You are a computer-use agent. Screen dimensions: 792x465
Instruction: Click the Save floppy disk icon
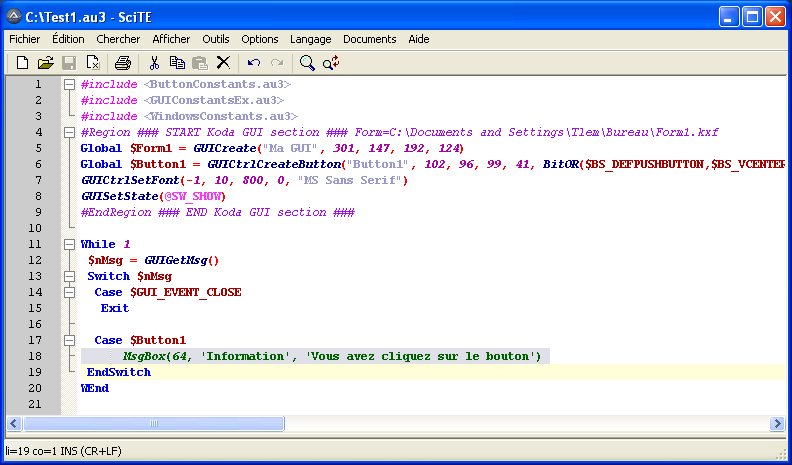coord(69,63)
